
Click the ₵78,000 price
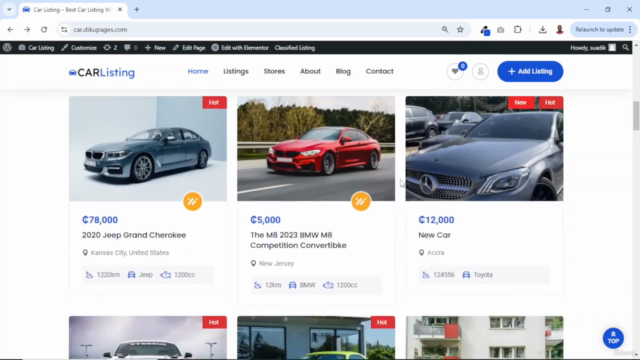pos(100,220)
